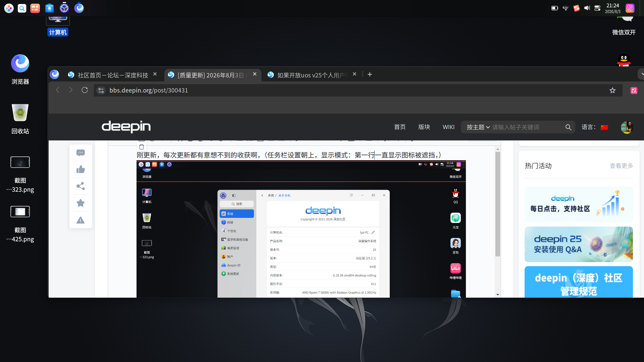644x362 pixels.
Task: Click the address bar URL bbs.deepin.org/post/300431
Action: (149, 90)
